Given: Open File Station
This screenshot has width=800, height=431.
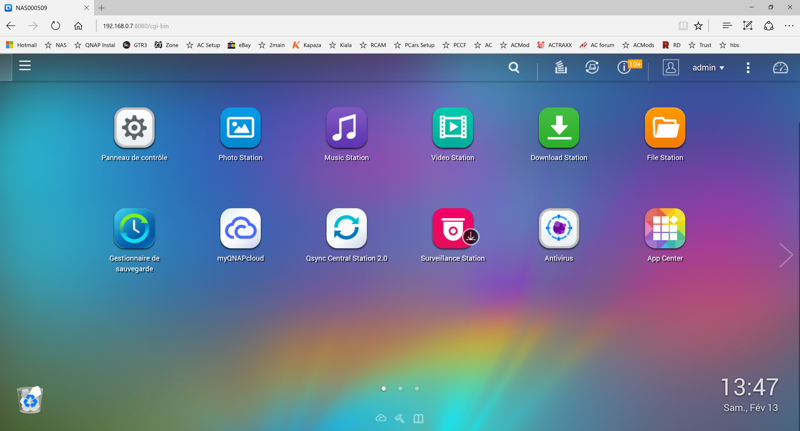Looking at the screenshot, I should pos(664,128).
